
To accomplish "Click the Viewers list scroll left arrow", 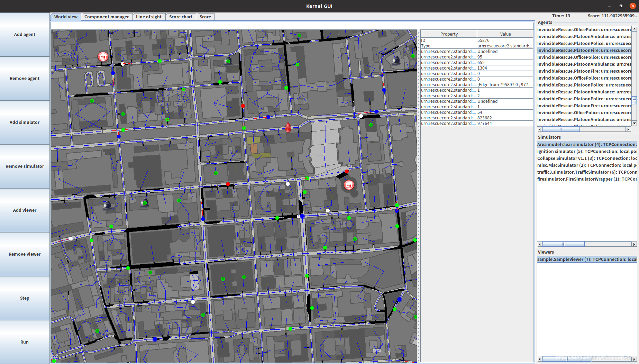I will pyautogui.click(x=540, y=359).
